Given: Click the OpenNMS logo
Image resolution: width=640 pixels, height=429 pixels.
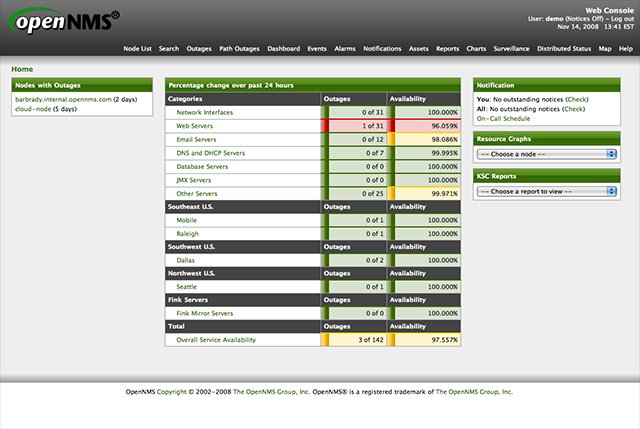Looking at the screenshot, I should [64, 21].
